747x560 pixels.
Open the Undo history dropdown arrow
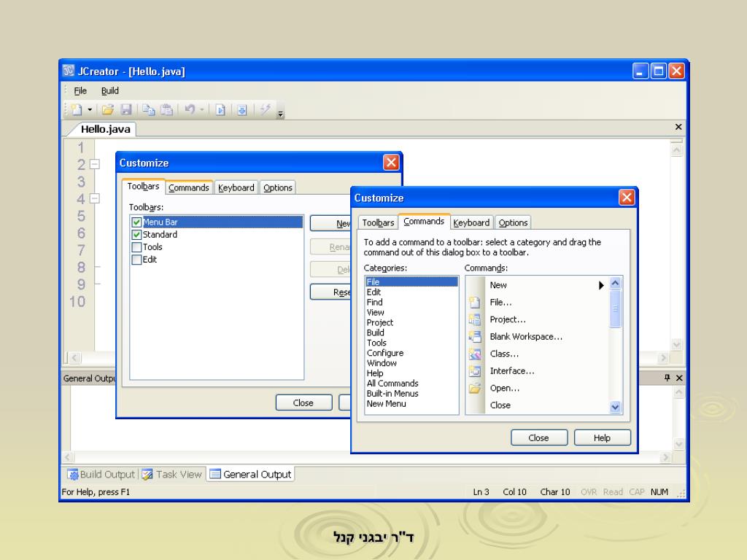(202, 110)
